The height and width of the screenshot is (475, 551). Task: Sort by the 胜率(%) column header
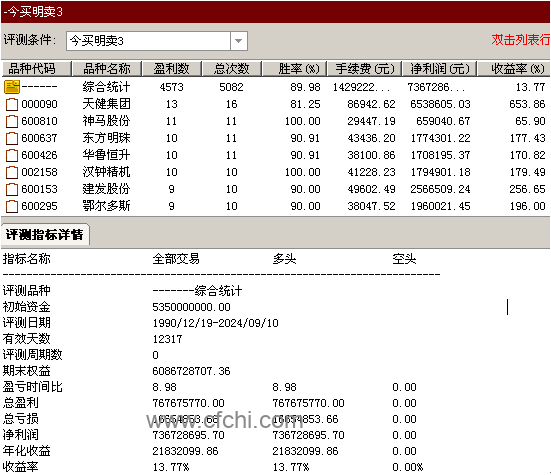pos(294,69)
